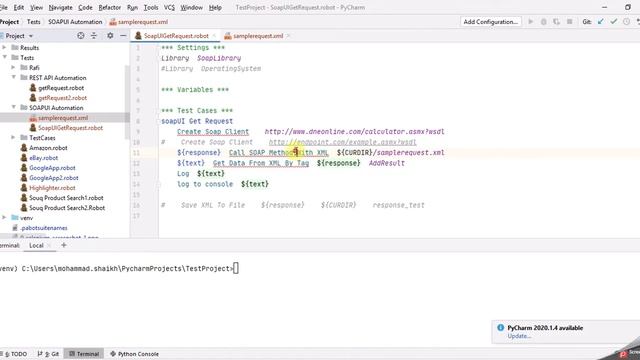
Task: Select eBay.robot in project tree
Action: click(43, 158)
